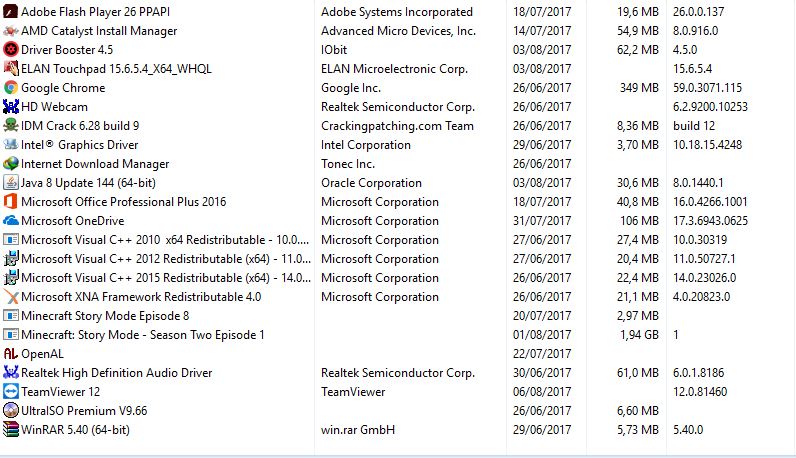Click publisher 'Intel Corporation'

point(366,145)
